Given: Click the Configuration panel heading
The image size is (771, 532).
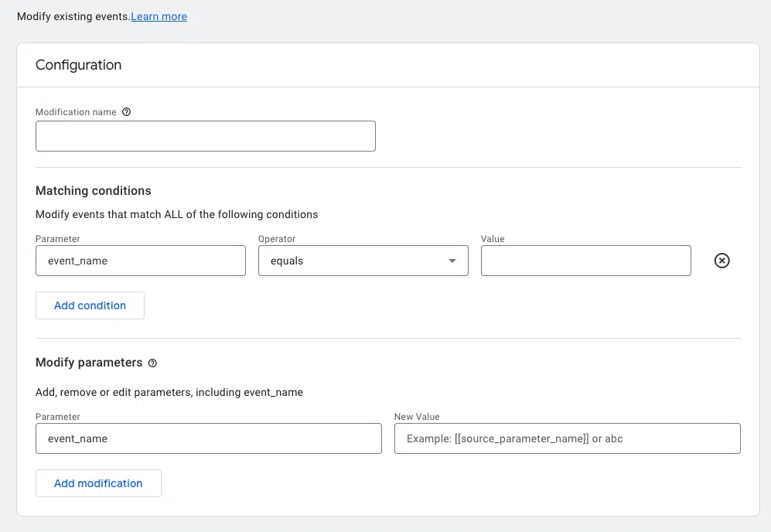Looking at the screenshot, I should (x=78, y=65).
